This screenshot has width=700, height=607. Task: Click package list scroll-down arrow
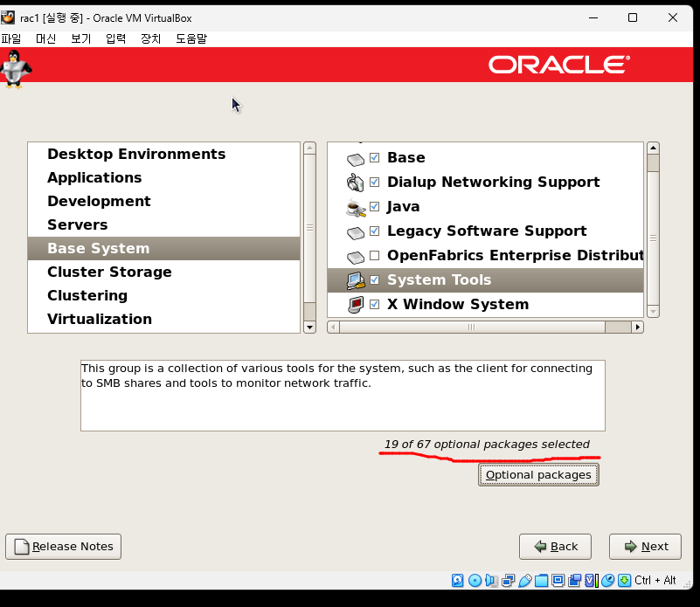click(x=653, y=312)
